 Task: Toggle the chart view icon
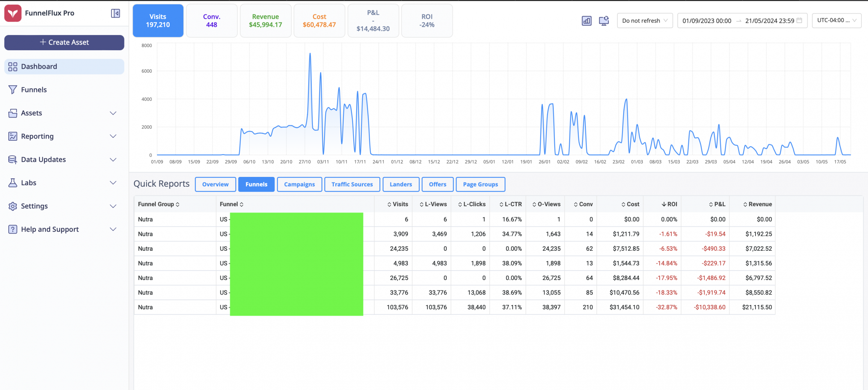586,21
